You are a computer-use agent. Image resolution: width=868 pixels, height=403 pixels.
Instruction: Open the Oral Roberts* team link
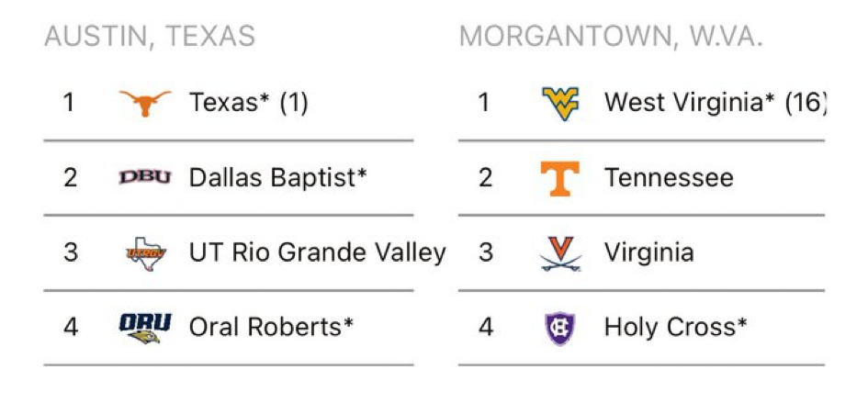point(271,327)
